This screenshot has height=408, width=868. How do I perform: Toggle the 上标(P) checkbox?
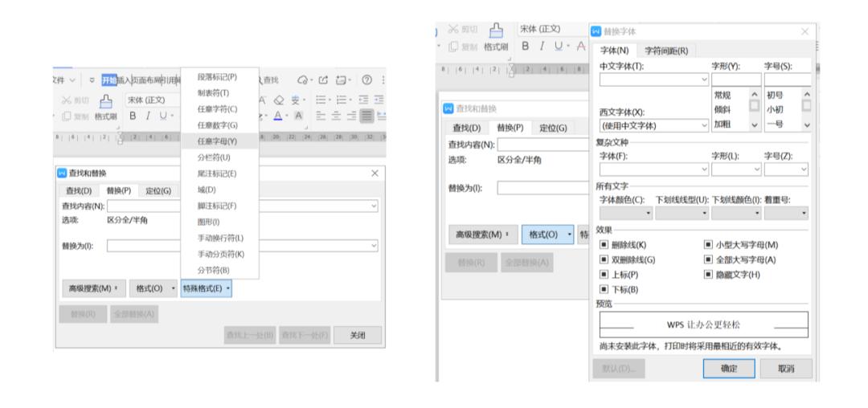[604, 274]
